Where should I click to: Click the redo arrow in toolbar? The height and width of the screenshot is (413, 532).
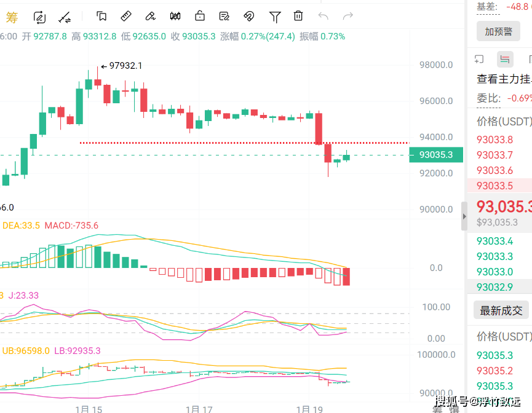click(348, 17)
